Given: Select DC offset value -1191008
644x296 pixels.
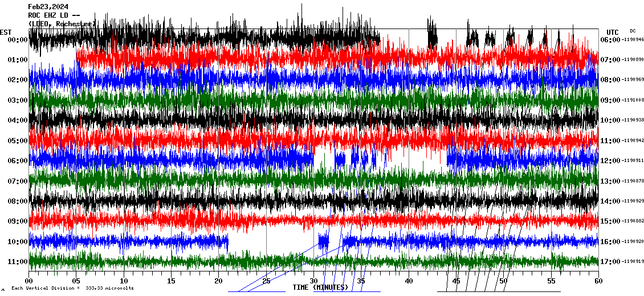Looking at the screenshot, I should coord(632,100).
